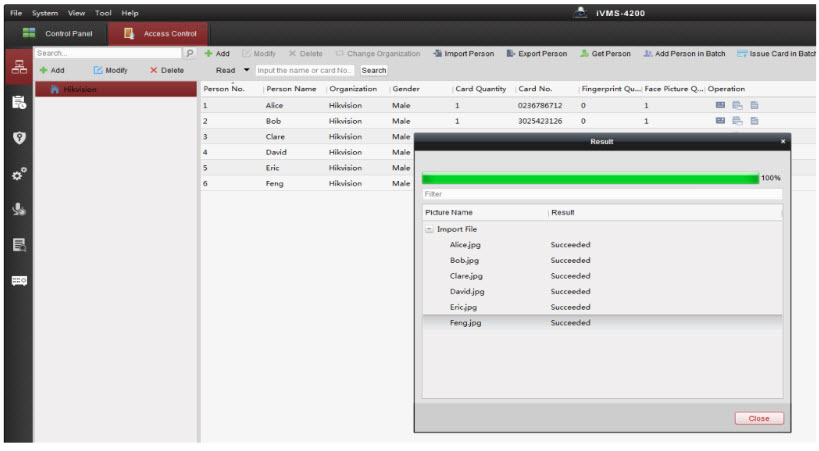The width and height of the screenshot is (819, 451).
Task: Click last operation icon in Bob's row
Action: pyautogui.click(x=755, y=121)
